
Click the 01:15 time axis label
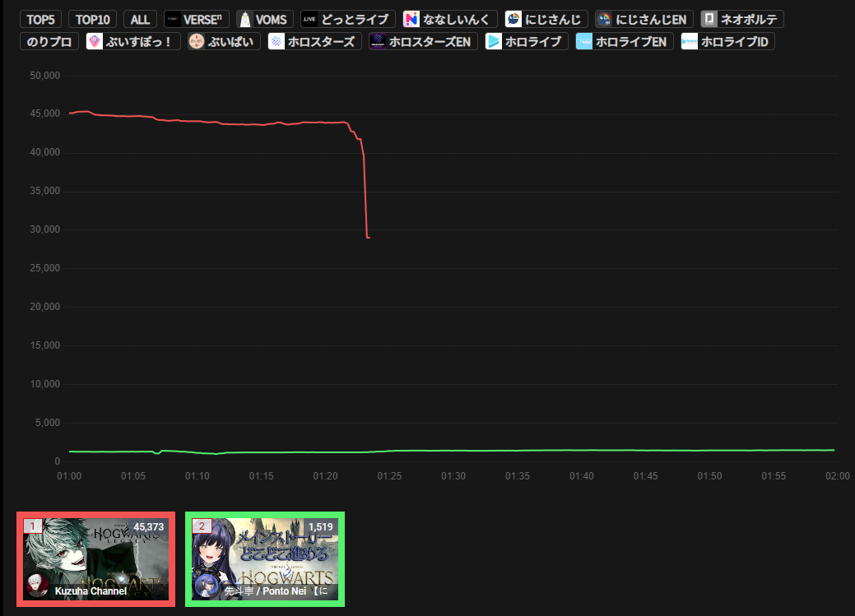point(261,476)
